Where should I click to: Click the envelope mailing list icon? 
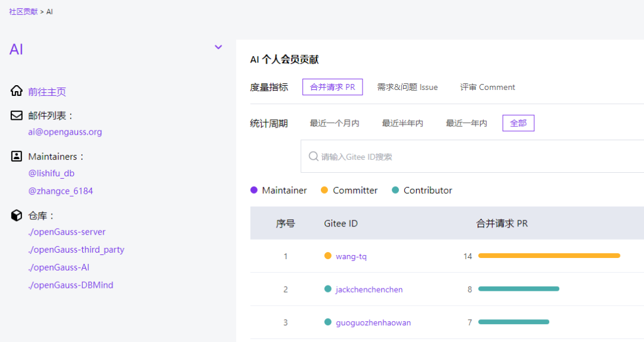coord(17,116)
